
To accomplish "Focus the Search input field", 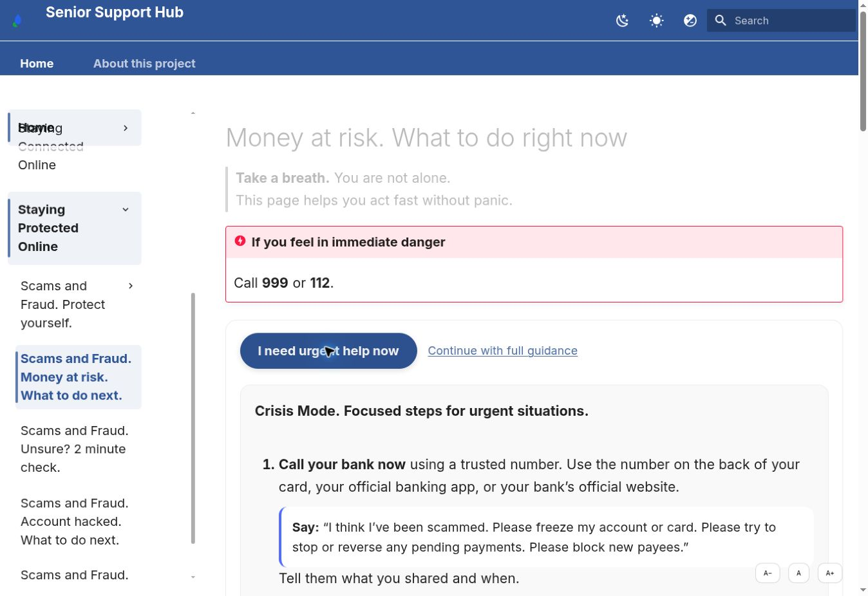I will (x=781, y=21).
